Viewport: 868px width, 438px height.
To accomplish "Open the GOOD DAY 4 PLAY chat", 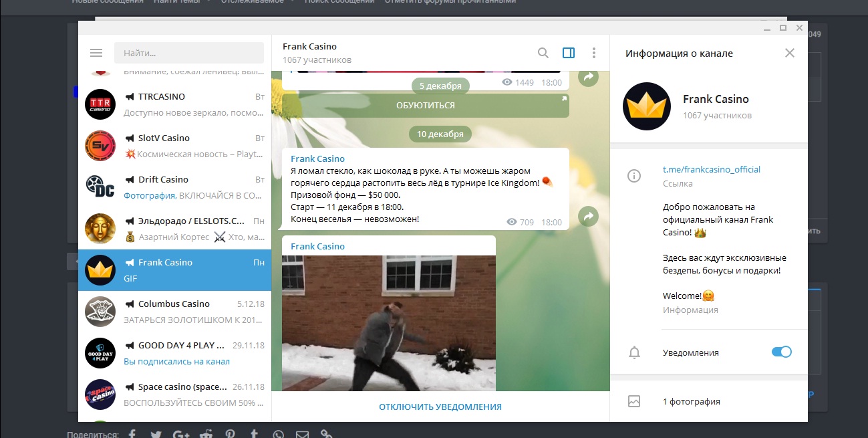I will pos(175,352).
